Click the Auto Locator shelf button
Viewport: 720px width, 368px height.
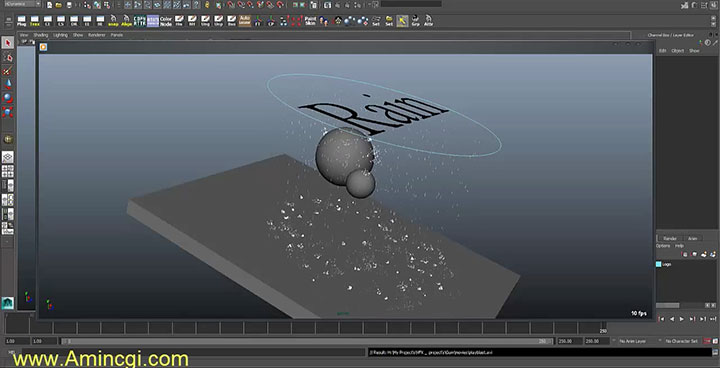point(245,21)
